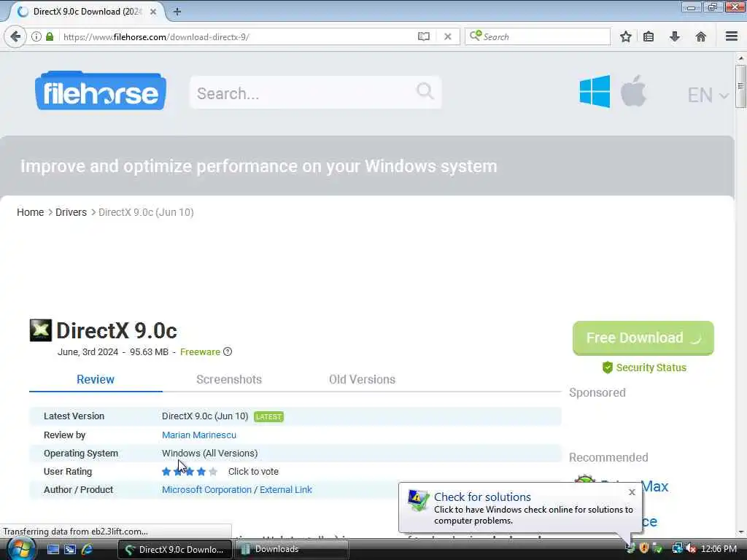Go to Home breadcrumb link
The height and width of the screenshot is (560, 747).
(x=30, y=212)
